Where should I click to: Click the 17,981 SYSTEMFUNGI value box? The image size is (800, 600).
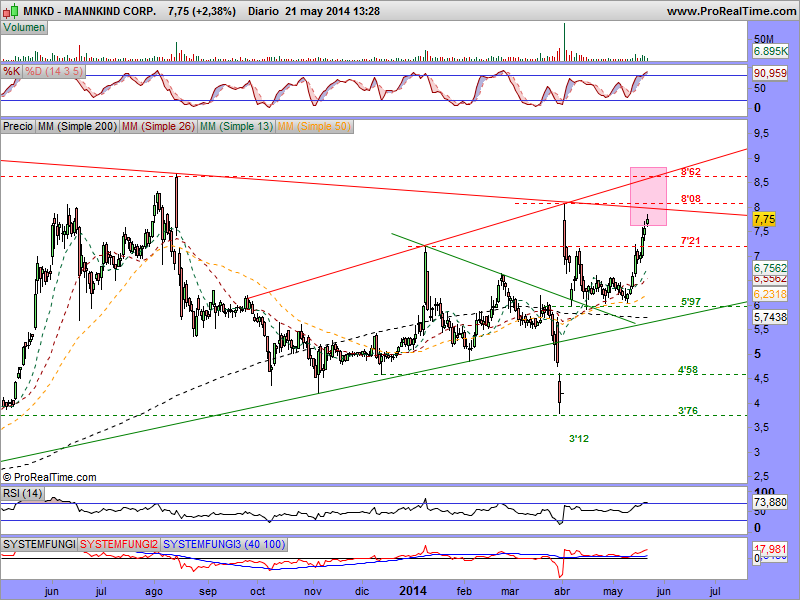(x=770, y=549)
